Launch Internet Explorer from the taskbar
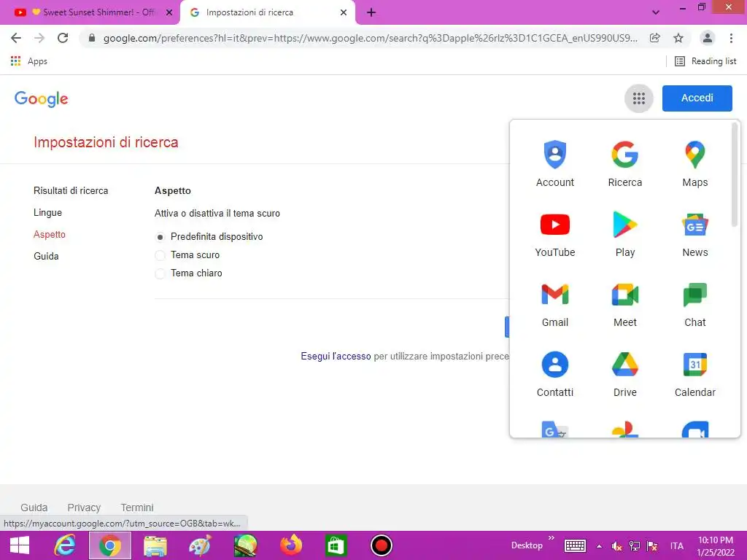 point(65,545)
